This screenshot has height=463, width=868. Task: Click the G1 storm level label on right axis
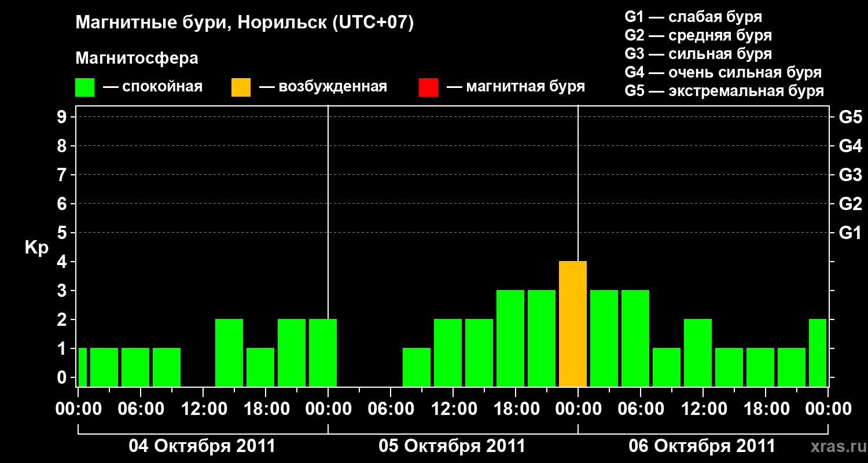click(x=850, y=233)
